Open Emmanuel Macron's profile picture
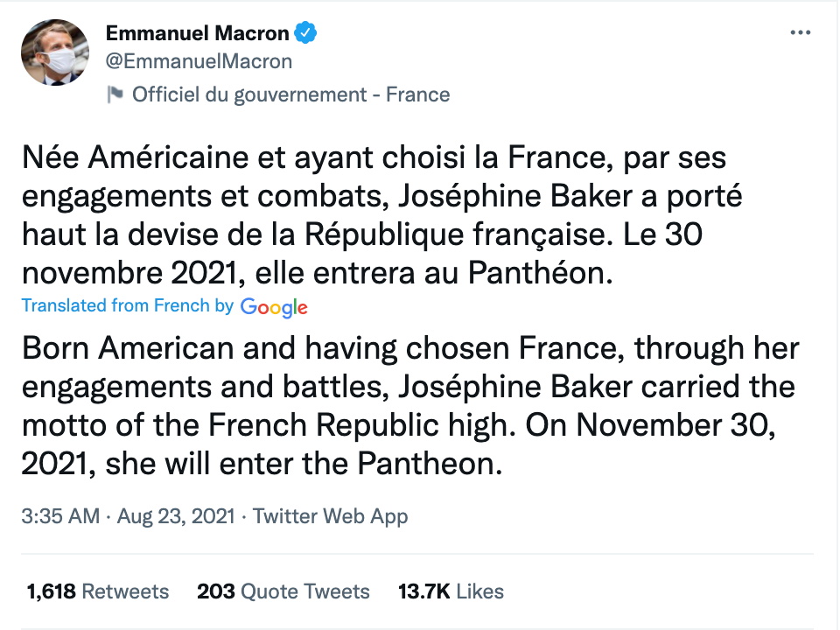840x630 pixels. click(55, 52)
